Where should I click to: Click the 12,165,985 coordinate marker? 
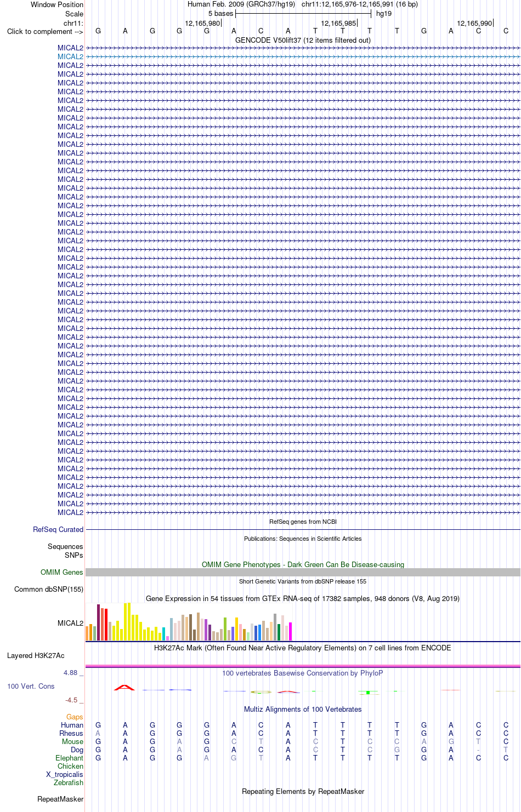[x=338, y=23]
